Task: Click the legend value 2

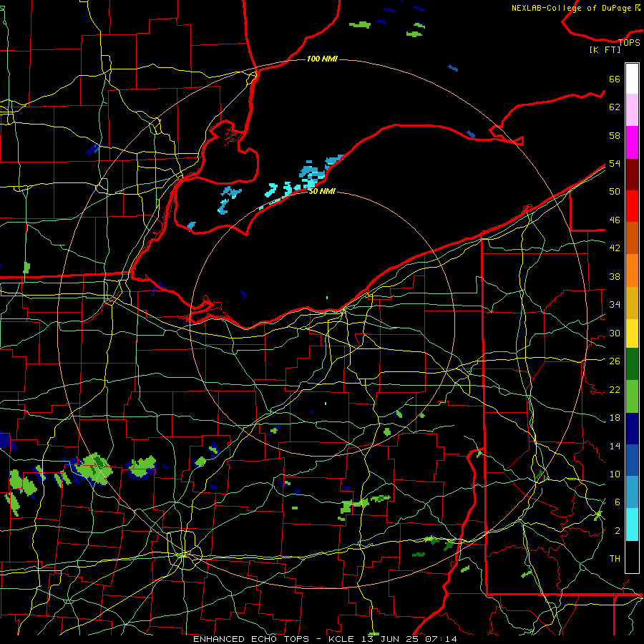Action: (x=617, y=531)
